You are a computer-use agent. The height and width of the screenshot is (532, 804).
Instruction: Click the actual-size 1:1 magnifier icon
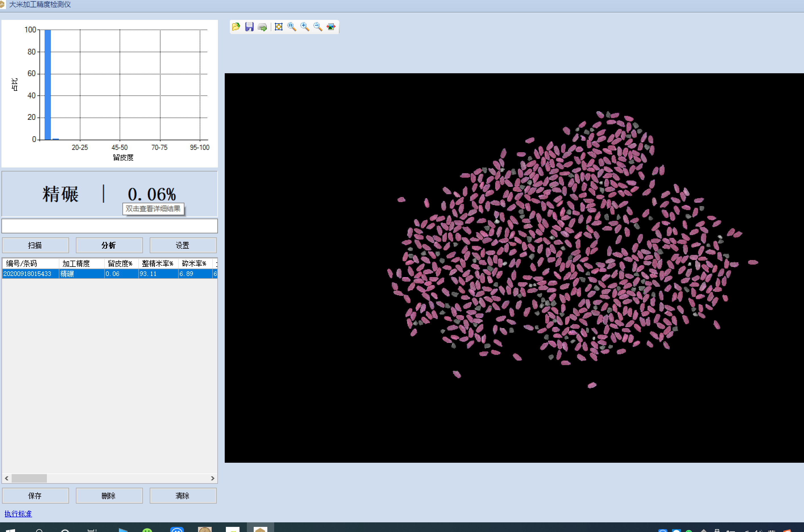291,27
